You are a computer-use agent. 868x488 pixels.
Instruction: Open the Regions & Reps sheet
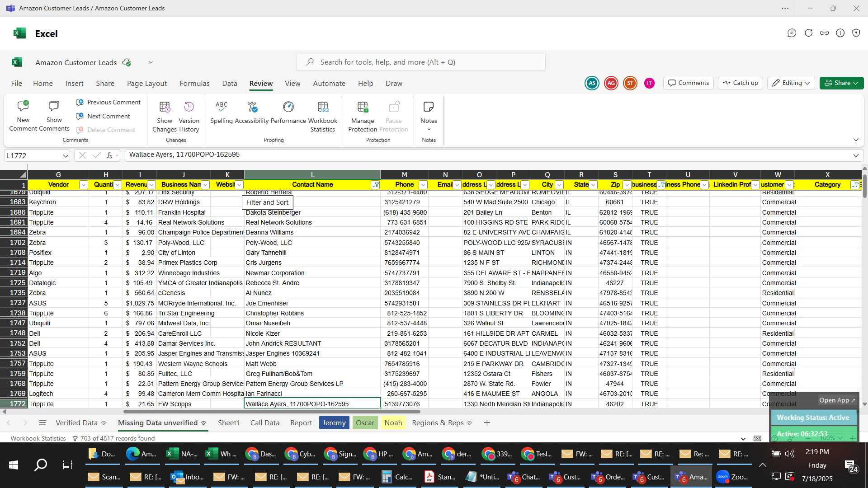point(442,423)
